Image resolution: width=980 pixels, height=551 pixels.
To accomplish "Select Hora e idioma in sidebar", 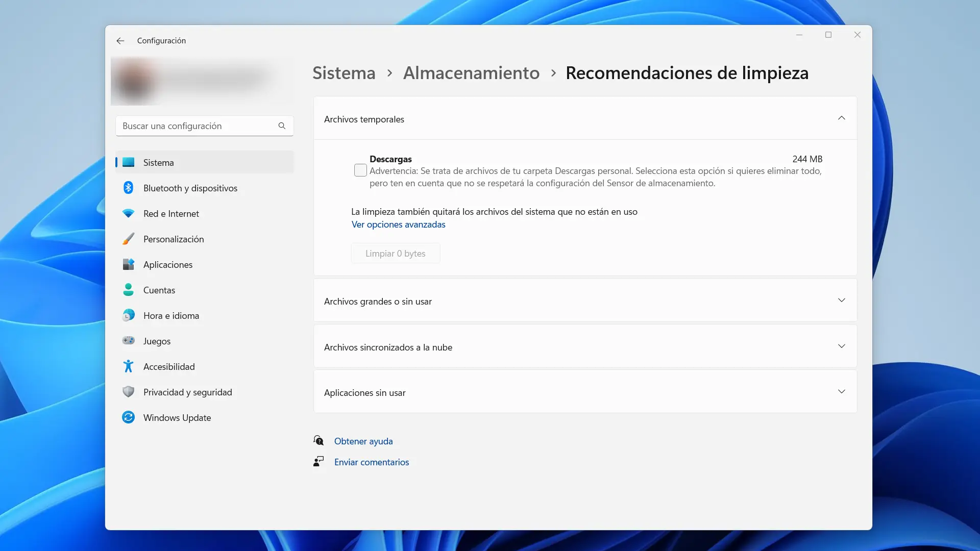I will coord(171,315).
